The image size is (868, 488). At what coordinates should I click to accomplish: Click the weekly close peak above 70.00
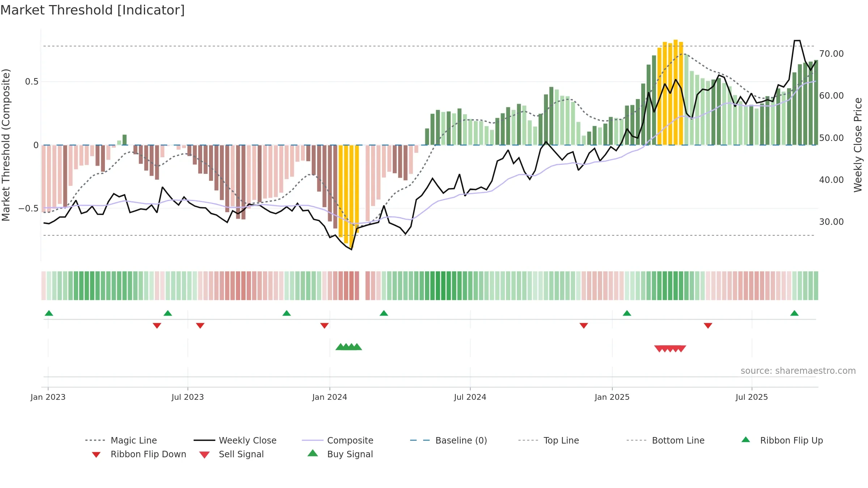click(797, 41)
